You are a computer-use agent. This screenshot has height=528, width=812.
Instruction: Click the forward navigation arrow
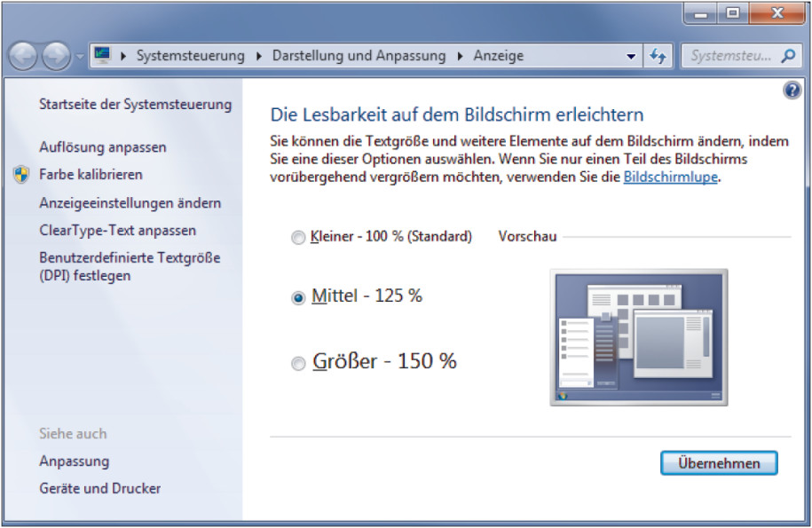pyautogui.click(x=56, y=56)
